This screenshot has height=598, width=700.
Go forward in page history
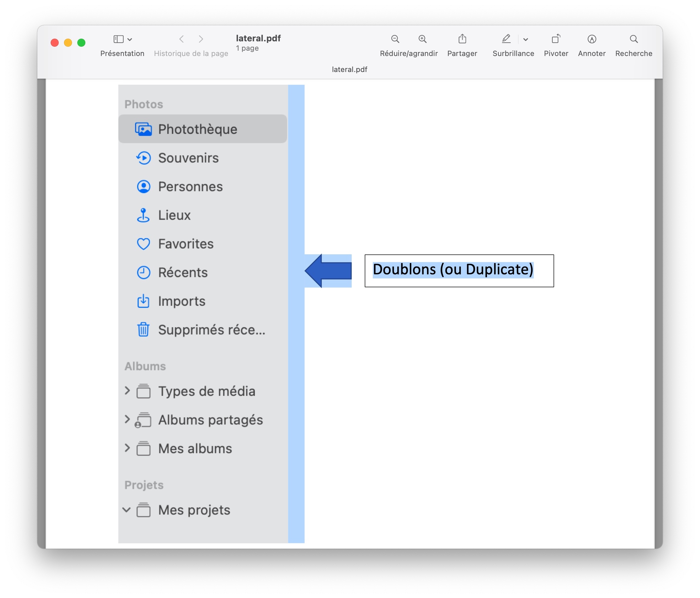pos(201,39)
